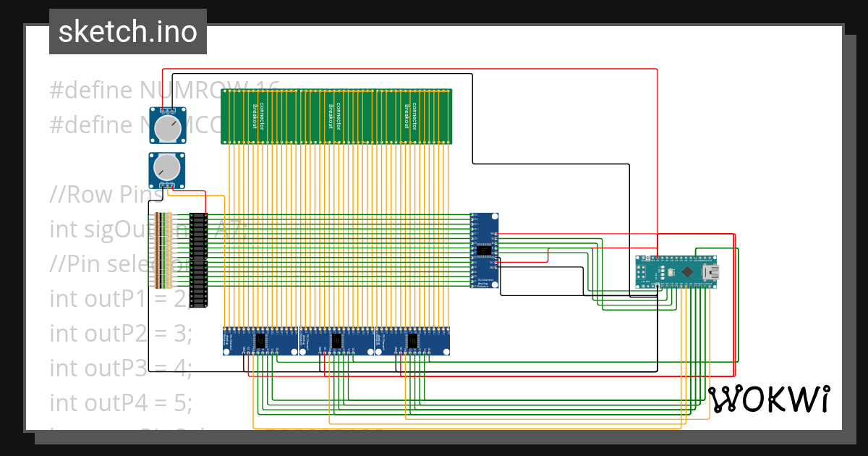
Task: Click the rightmost bottom analog multiplexer board
Action: (414, 340)
